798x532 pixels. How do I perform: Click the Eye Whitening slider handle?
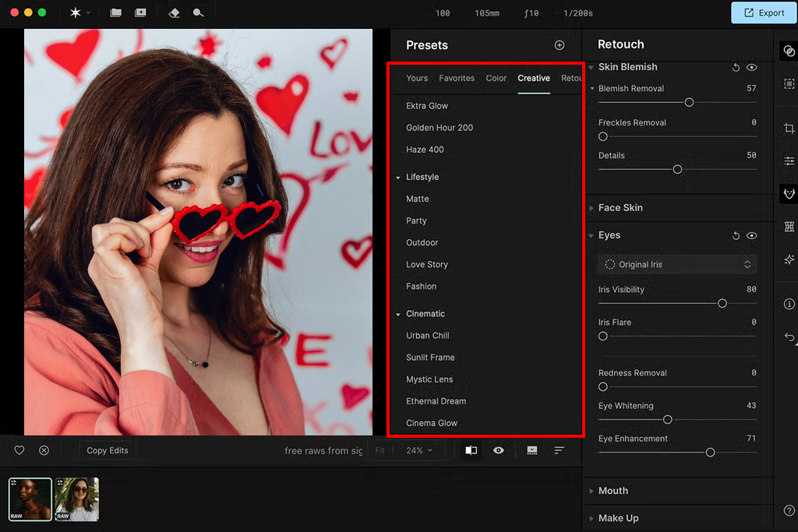coord(668,420)
